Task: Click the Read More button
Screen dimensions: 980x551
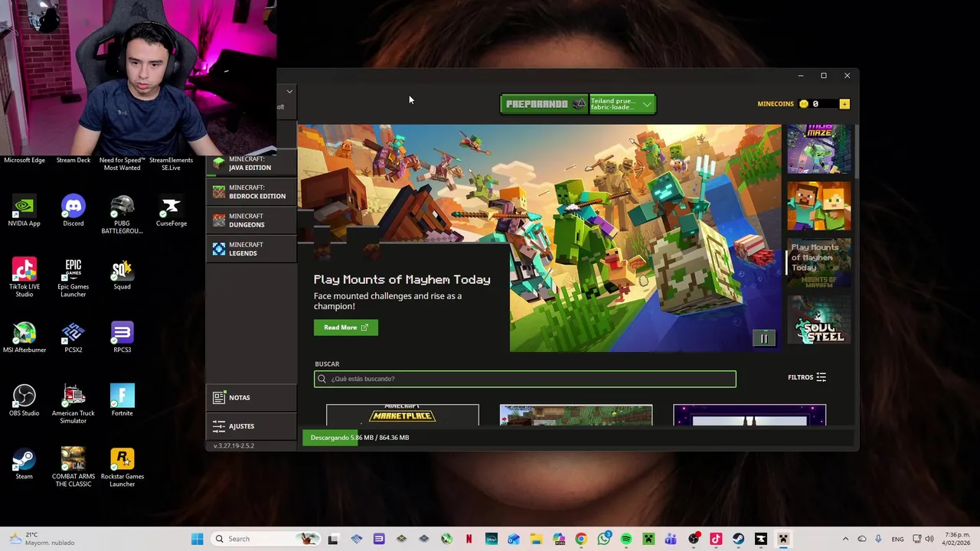Action: (345, 328)
